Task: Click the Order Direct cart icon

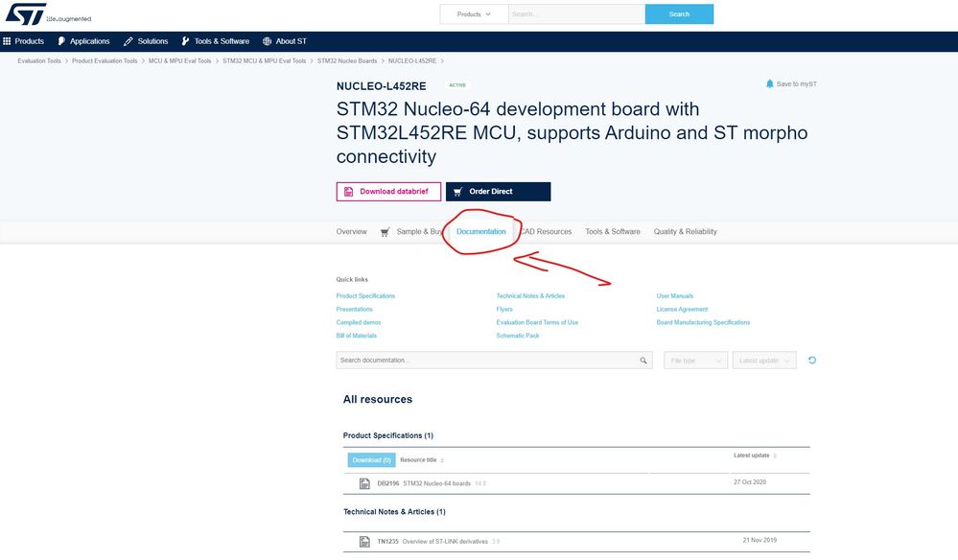Action: 457,192
